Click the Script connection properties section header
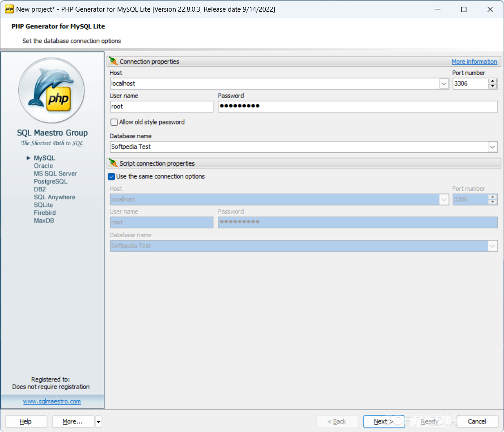 [x=303, y=163]
